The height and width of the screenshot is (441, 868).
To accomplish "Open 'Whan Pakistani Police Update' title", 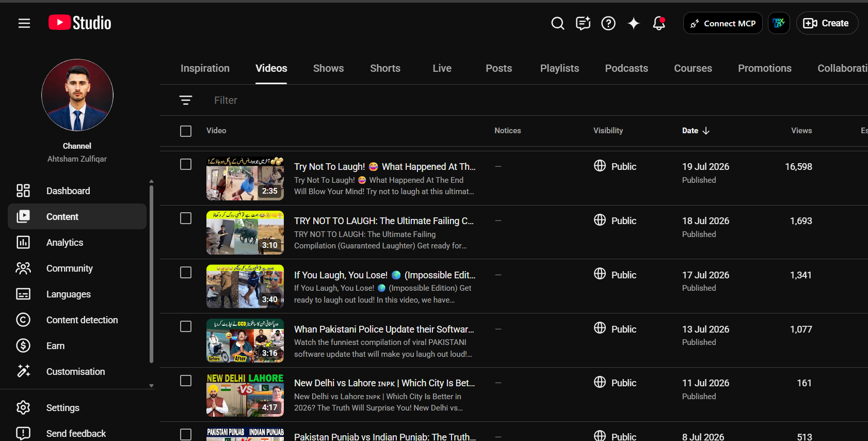I will pyautogui.click(x=384, y=329).
